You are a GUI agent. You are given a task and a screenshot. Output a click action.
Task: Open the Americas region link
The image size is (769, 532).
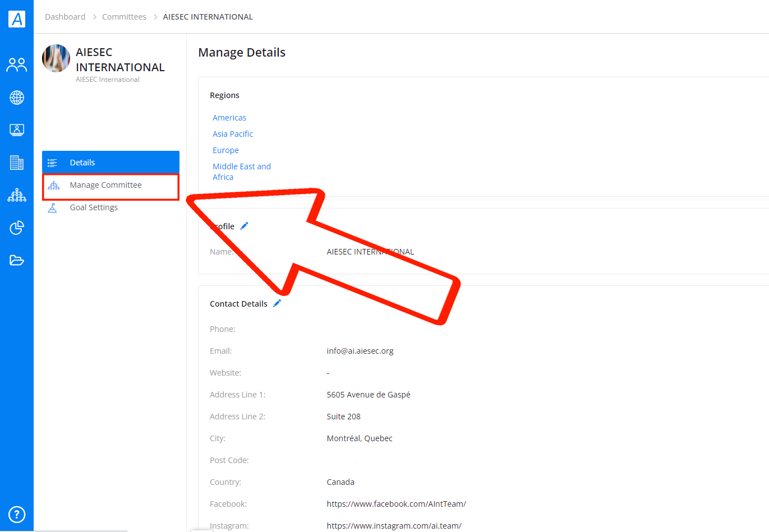click(229, 118)
